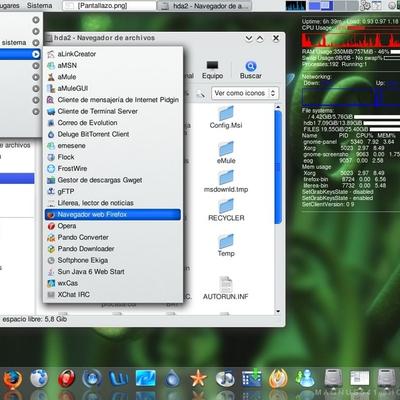
Task: Launch Cliente de mensajería de Internet Pidgin
Action: [113, 100]
